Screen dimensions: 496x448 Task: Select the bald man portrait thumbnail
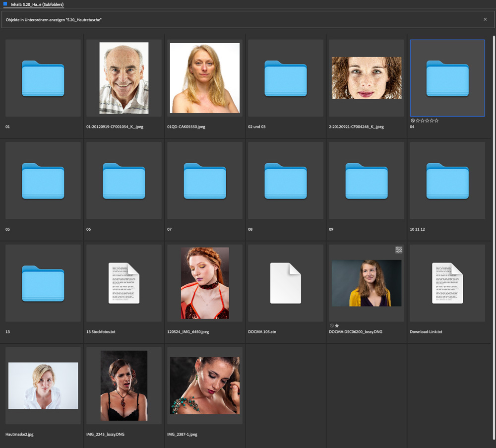click(124, 78)
